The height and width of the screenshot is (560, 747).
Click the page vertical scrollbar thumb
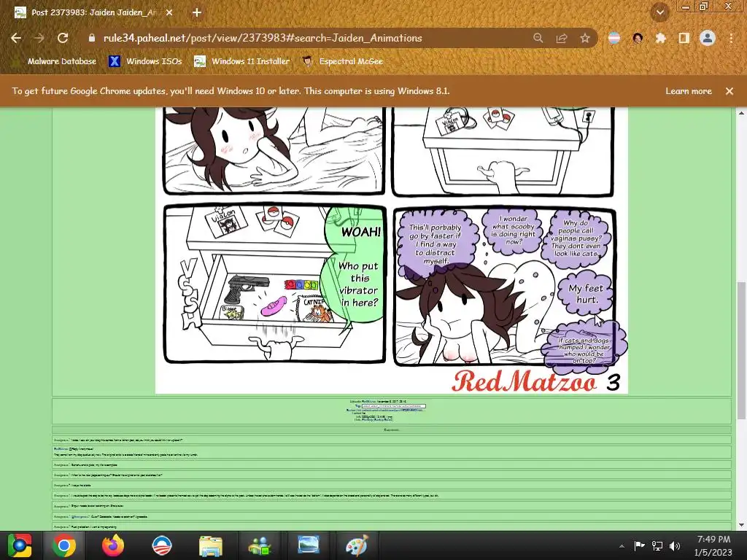[x=741, y=350]
